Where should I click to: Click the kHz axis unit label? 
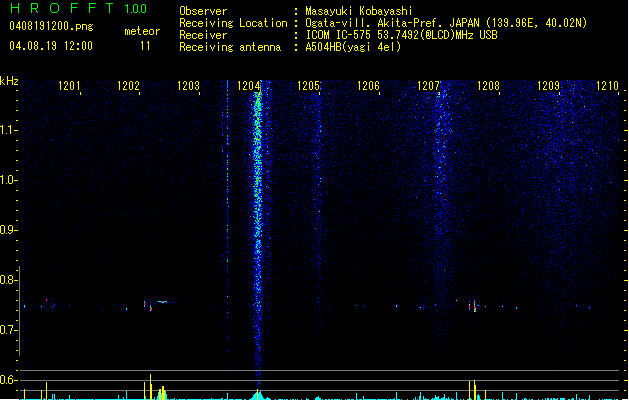[x=9, y=81]
